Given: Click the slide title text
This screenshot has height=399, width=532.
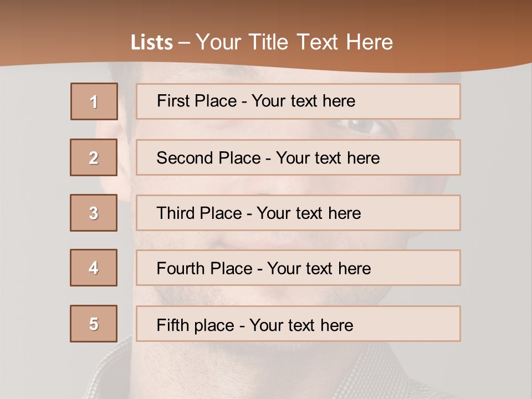Looking at the screenshot, I should (x=262, y=42).
